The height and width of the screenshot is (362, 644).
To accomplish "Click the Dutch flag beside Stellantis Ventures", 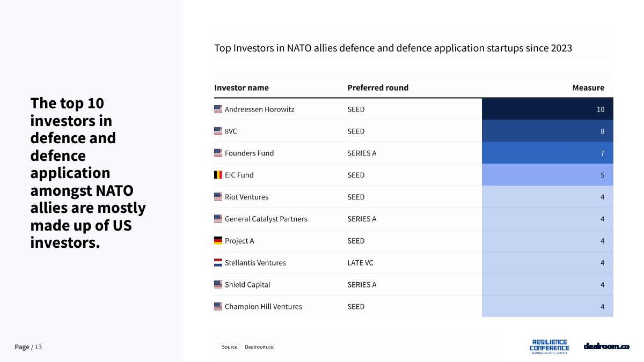I will (x=218, y=263).
